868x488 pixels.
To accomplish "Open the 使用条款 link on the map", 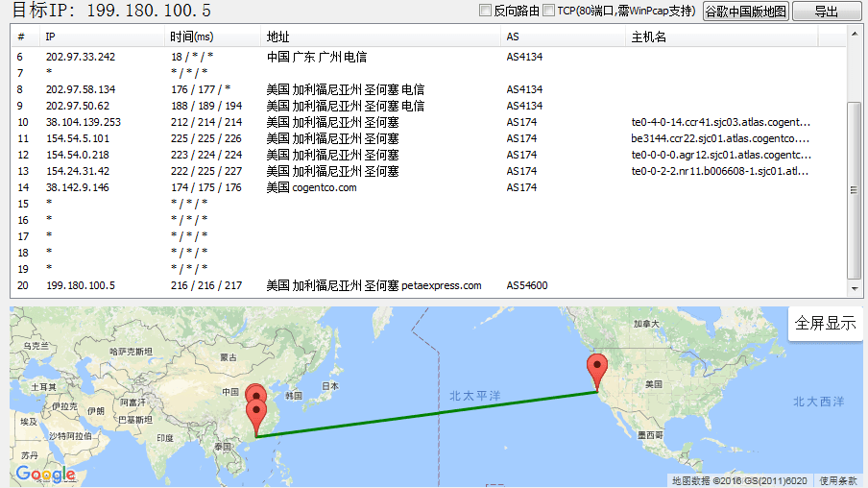I will click(837, 480).
